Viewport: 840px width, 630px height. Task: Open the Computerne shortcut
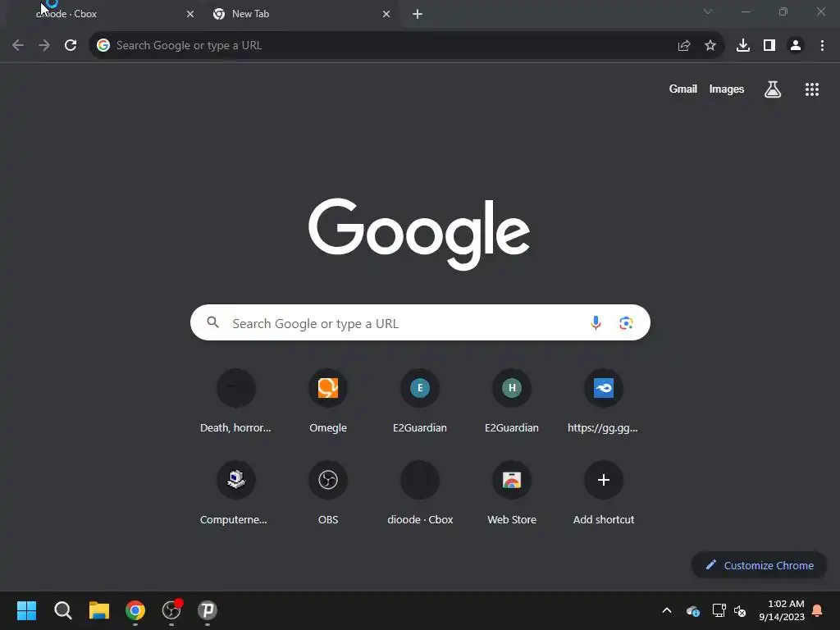pos(235,493)
